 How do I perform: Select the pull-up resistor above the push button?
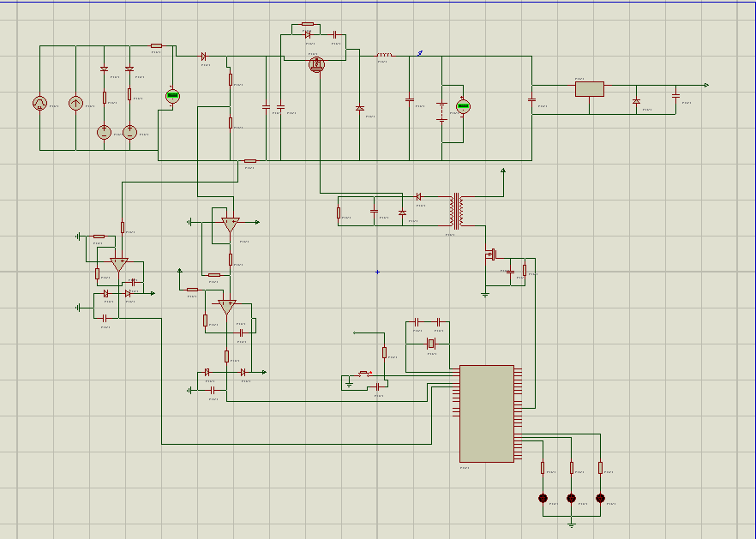coord(384,352)
